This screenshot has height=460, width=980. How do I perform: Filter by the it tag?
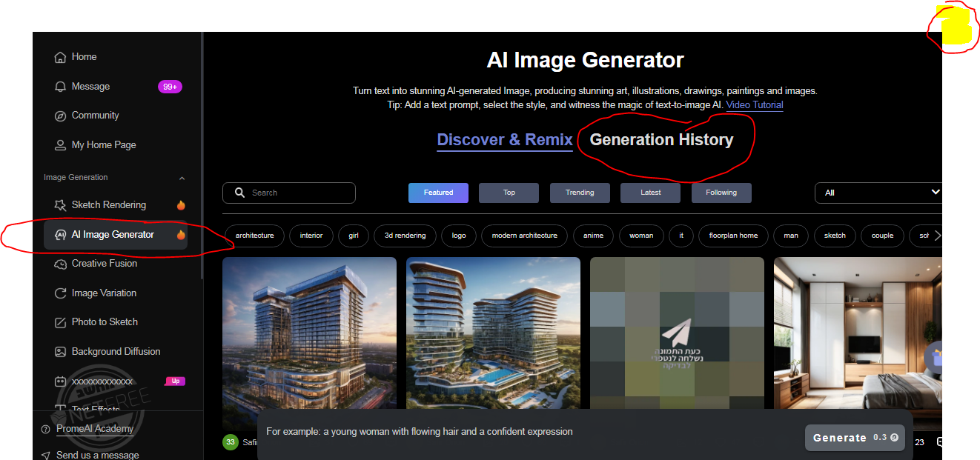tap(681, 236)
